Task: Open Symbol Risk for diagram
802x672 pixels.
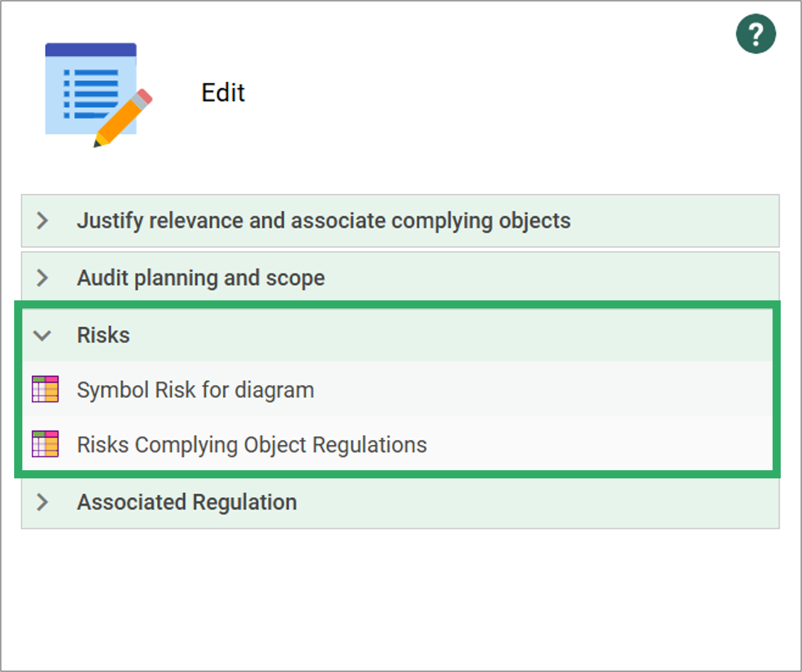Action: [196, 389]
